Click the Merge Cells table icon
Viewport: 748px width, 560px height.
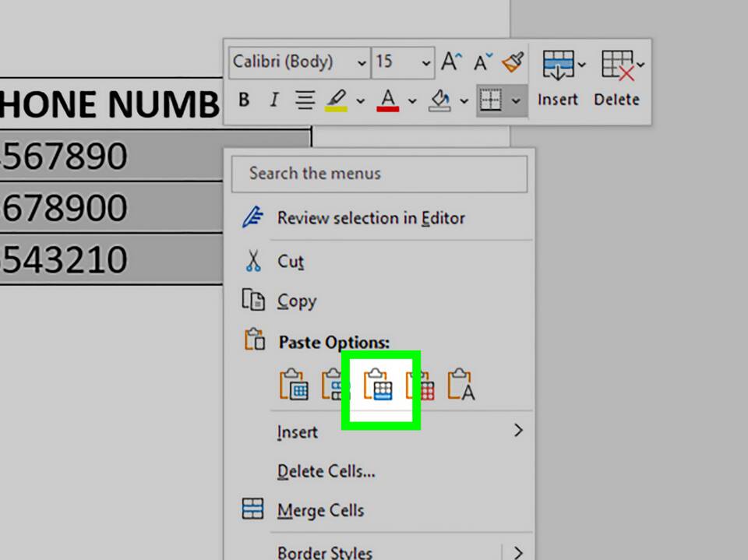point(252,509)
